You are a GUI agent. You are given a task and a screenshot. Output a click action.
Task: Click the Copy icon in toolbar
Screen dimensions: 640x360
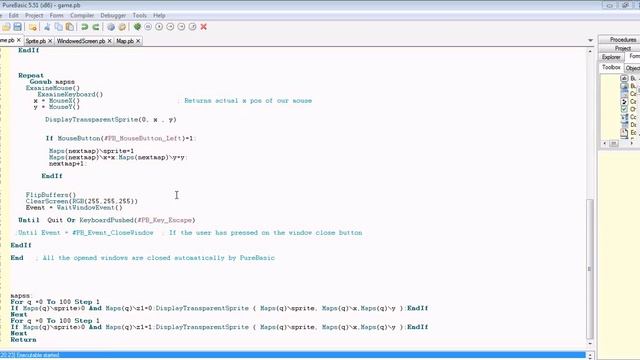(58, 27)
